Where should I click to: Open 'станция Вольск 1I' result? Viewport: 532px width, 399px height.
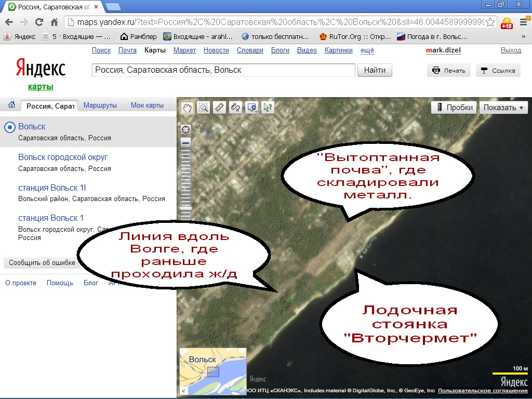(52, 188)
